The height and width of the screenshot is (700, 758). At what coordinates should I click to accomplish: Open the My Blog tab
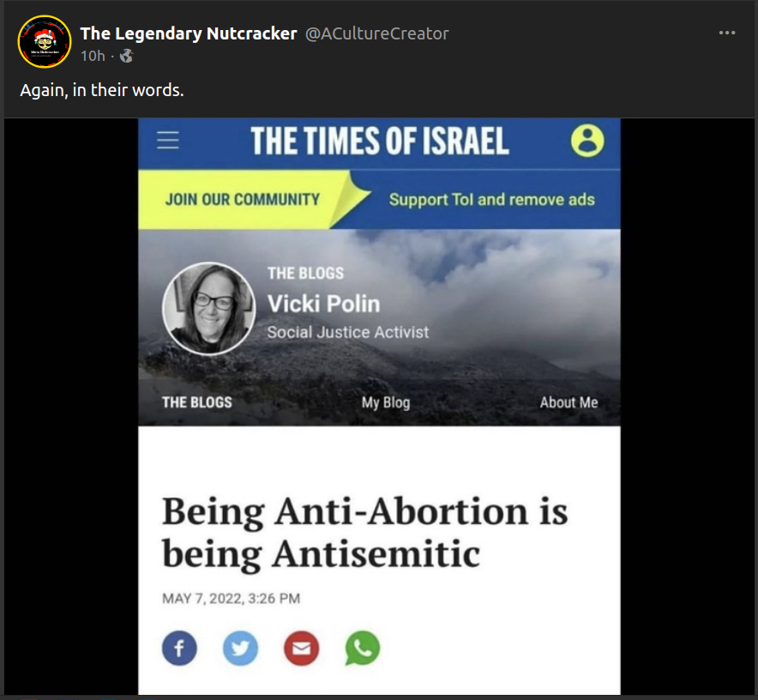coord(386,402)
